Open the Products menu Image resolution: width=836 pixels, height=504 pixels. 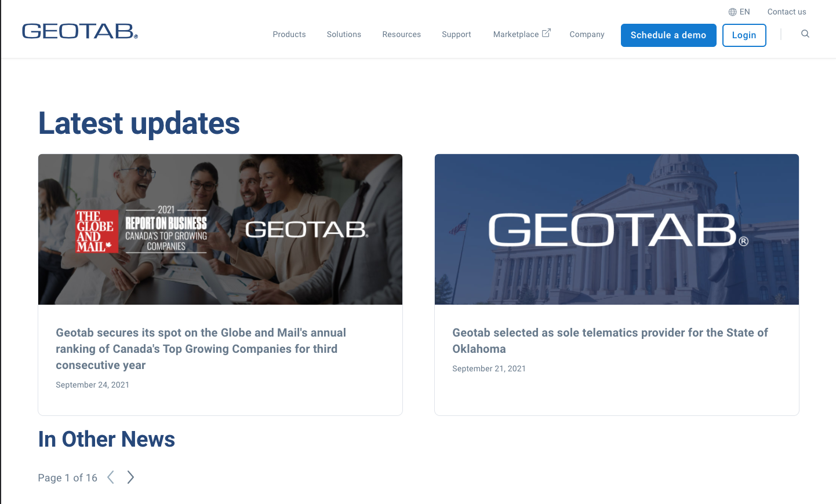[x=289, y=35]
